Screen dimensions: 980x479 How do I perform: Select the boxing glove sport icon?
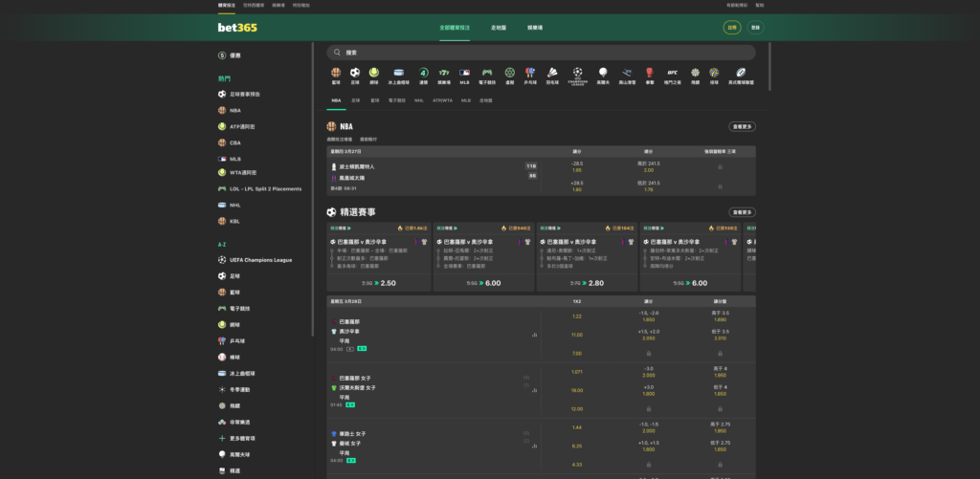pos(650,73)
